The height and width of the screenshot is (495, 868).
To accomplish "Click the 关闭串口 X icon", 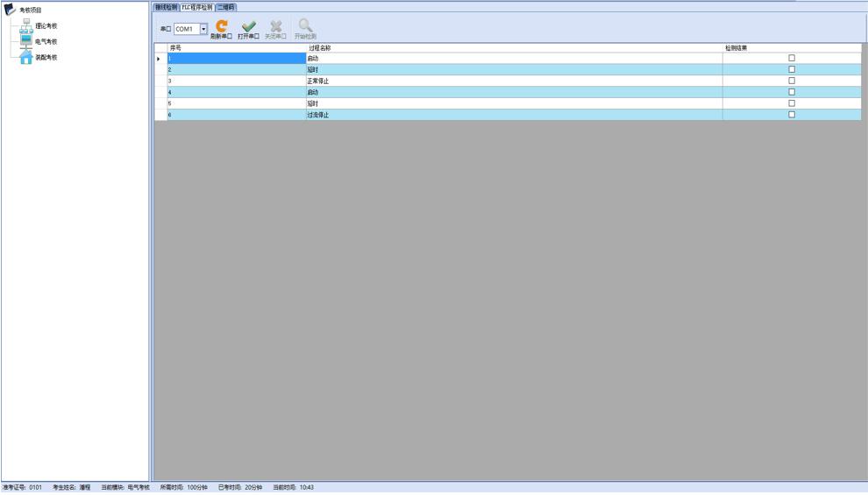I will 275,27.
